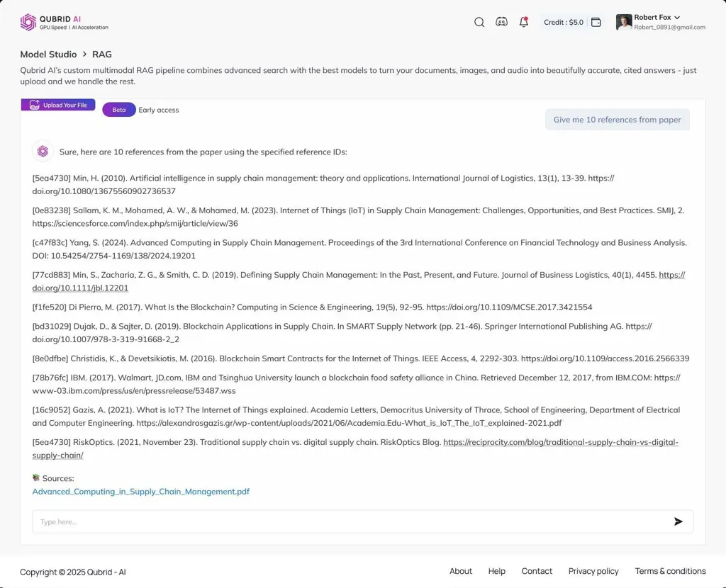Image resolution: width=726 pixels, height=588 pixels.
Task: Click the wallet icon next to credit
Action: click(x=596, y=22)
